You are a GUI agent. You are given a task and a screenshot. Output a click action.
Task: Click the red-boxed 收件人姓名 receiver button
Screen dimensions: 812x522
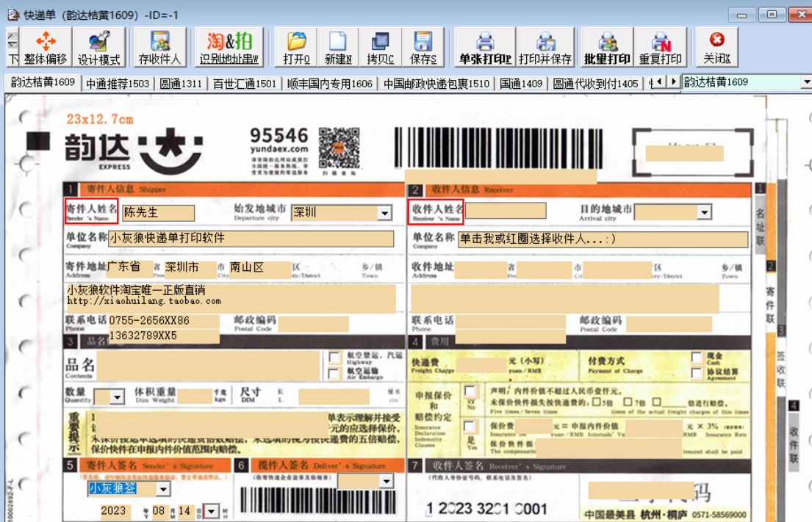click(x=436, y=211)
